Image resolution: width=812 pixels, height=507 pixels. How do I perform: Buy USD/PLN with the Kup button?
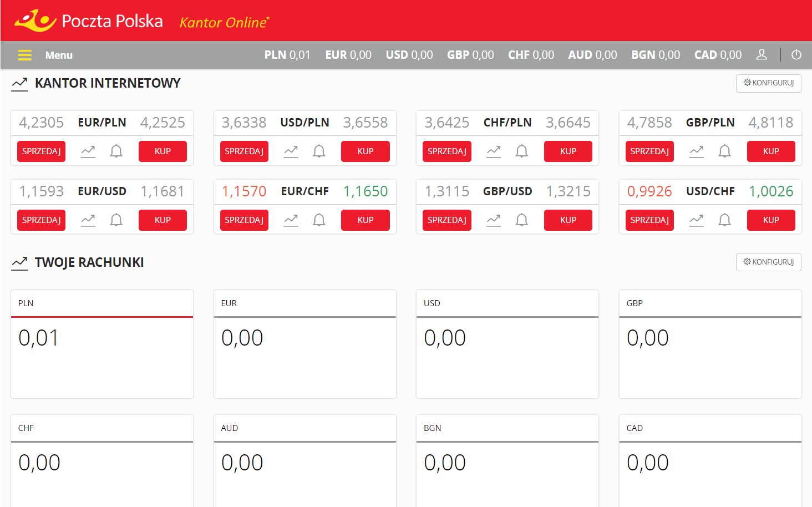point(366,151)
